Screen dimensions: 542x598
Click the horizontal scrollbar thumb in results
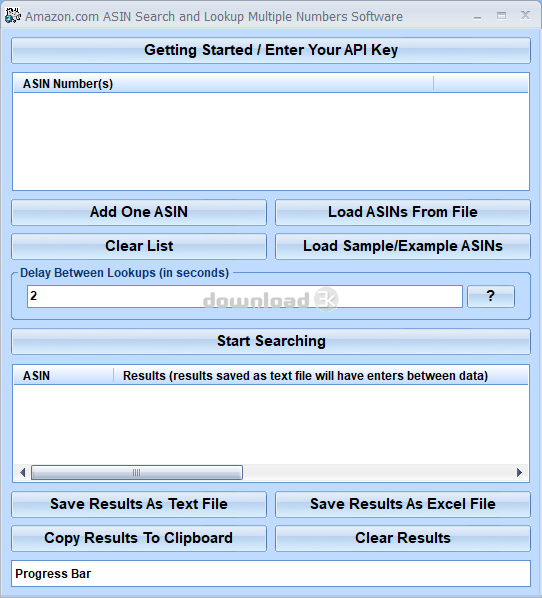click(x=137, y=473)
